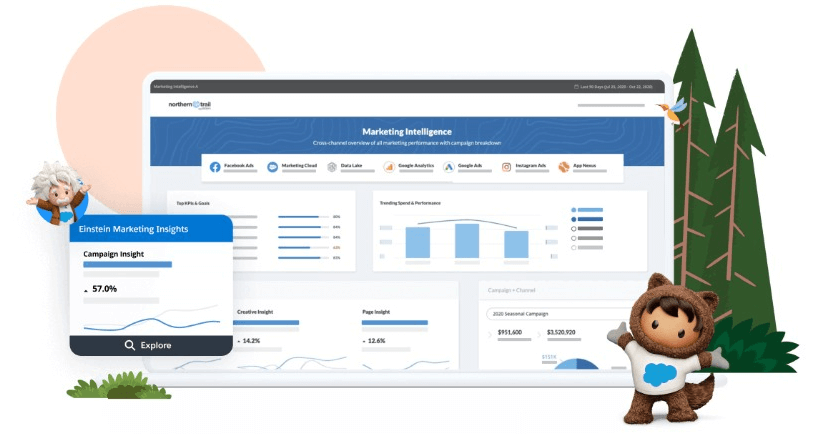Open the Google Analytics icon
Image resolution: width=828 pixels, height=436 pixels.
tap(389, 167)
